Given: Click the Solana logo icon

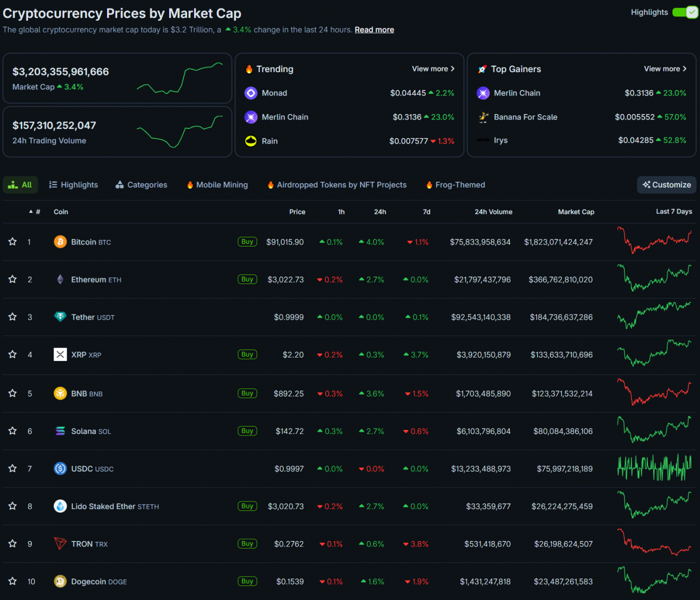Looking at the screenshot, I should click(x=60, y=431).
